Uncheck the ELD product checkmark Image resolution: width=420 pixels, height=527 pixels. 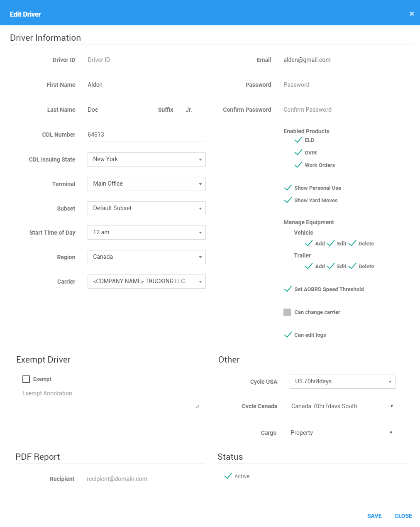[x=298, y=140]
